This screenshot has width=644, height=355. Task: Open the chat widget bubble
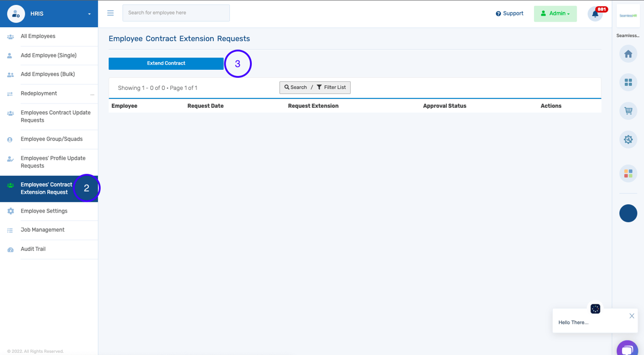(x=627, y=349)
